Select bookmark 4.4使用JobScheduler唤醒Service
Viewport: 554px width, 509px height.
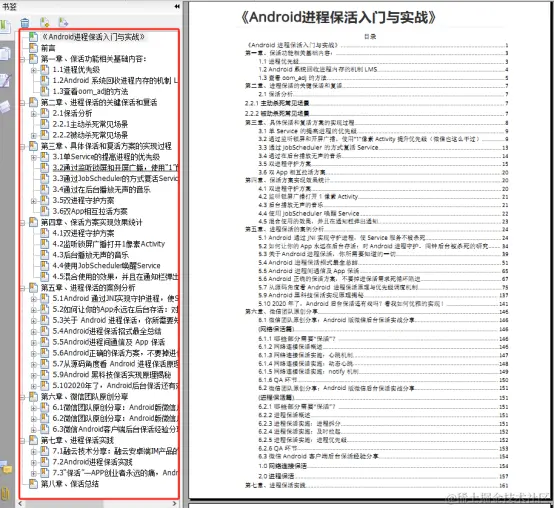106,266
